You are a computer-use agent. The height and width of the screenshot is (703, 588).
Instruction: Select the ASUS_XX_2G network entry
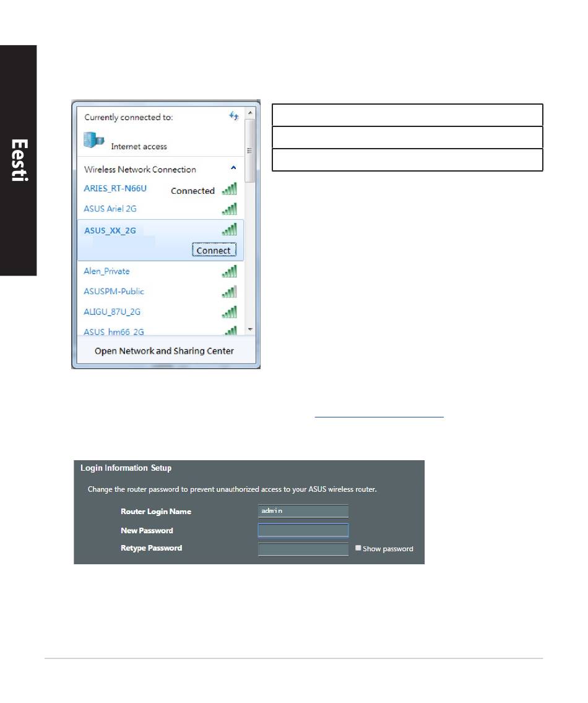(160, 240)
